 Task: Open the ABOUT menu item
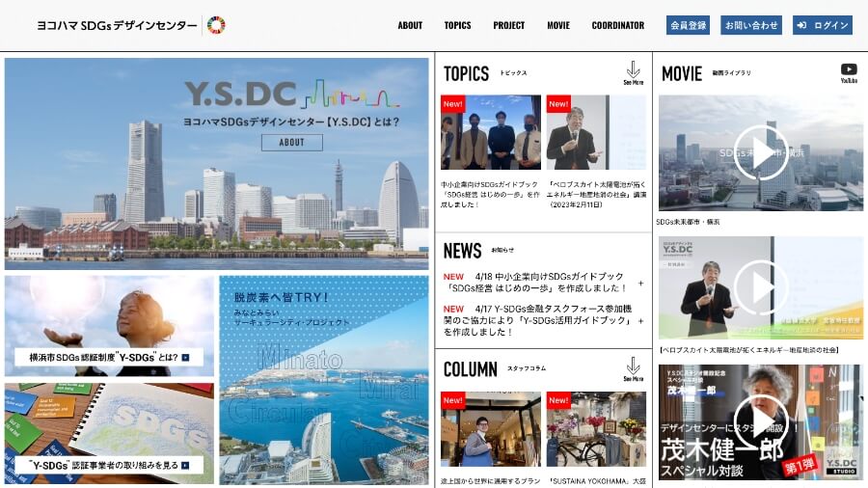coord(410,25)
